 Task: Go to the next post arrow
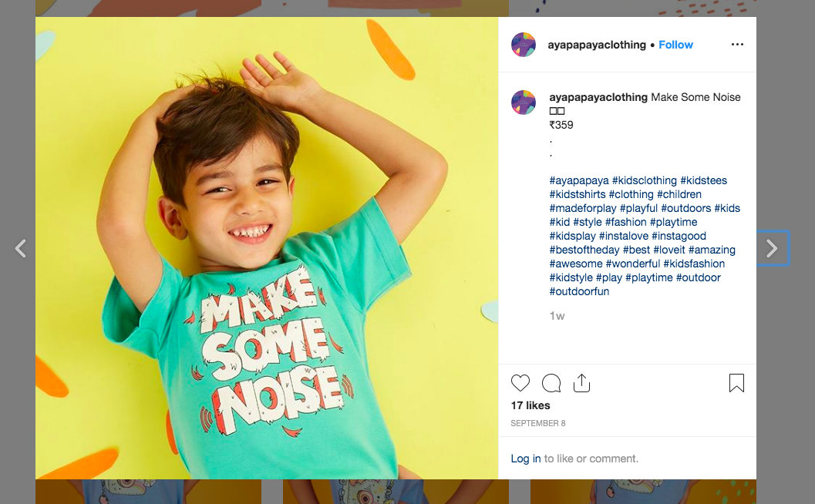[x=772, y=248]
